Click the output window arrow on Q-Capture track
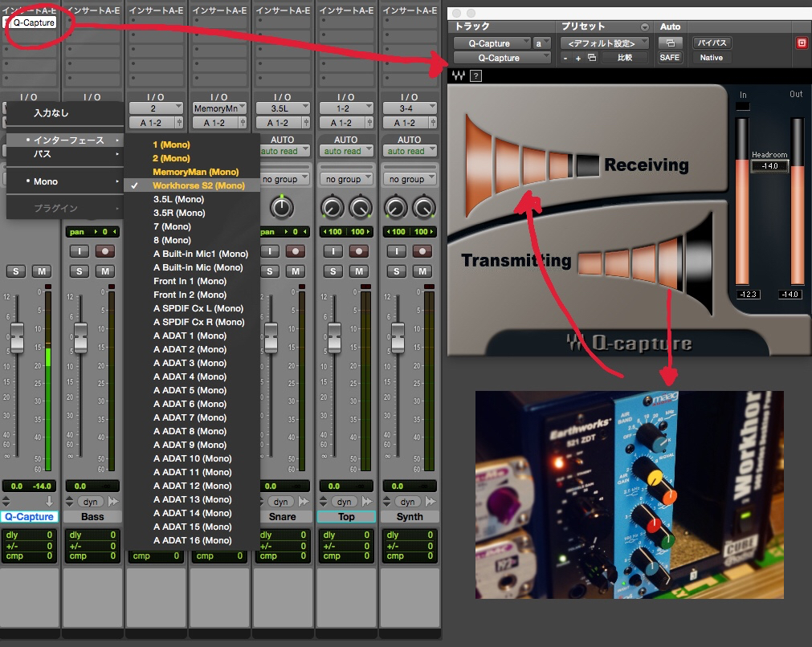The height and width of the screenshot is (647, 812). (49, 501)
